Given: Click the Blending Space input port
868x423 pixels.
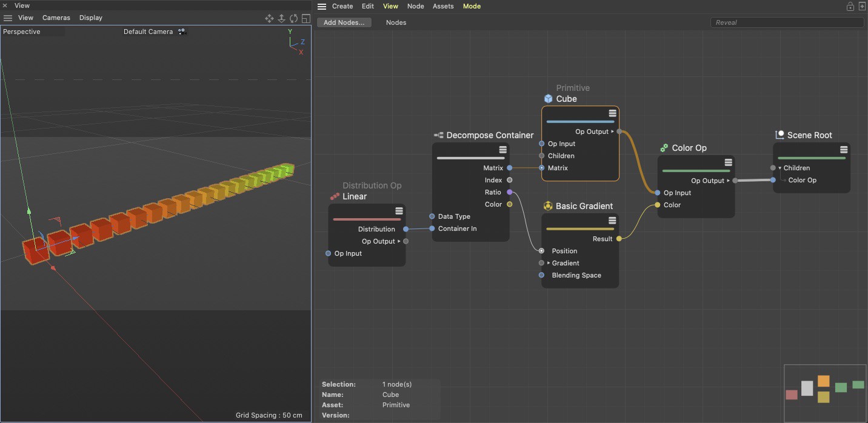Looking at the screenshot, I should click(x=541, y=275).
